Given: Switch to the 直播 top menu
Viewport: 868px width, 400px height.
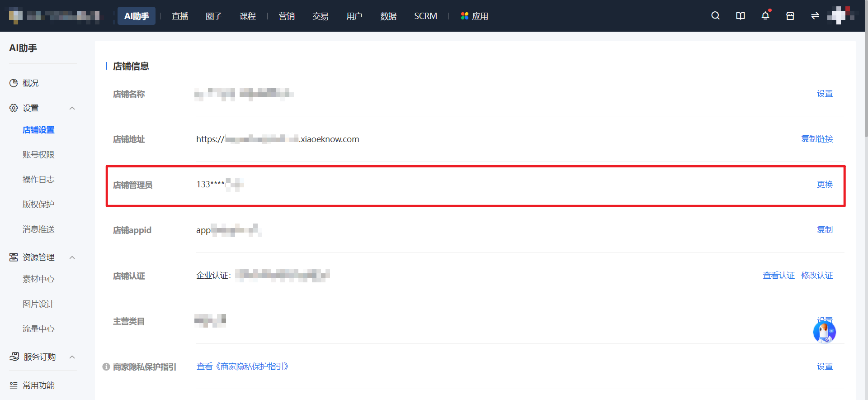Looking at the screenshot, I should [180, 16].
